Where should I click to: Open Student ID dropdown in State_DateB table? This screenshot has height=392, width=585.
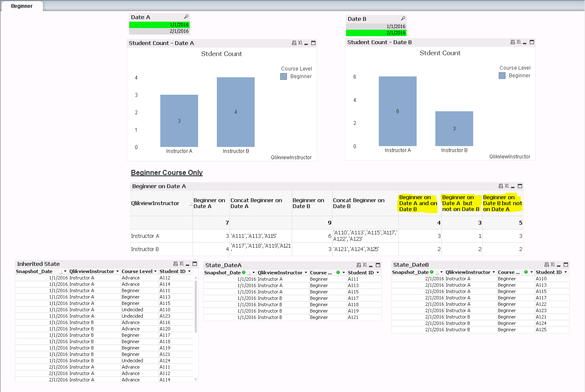[565, 272]
